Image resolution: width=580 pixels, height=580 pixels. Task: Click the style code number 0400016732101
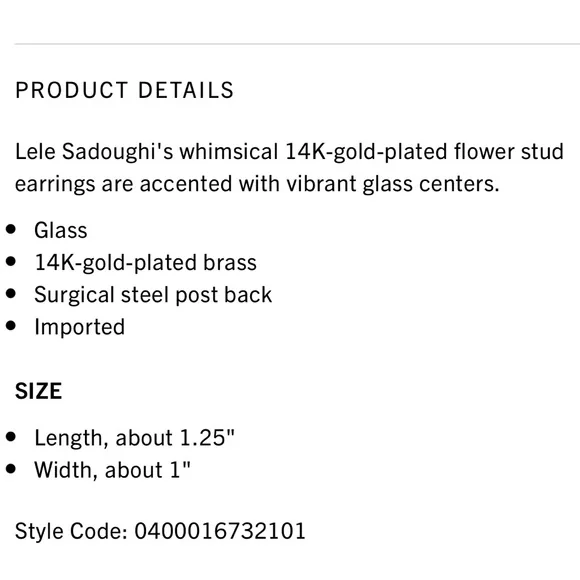220,531
